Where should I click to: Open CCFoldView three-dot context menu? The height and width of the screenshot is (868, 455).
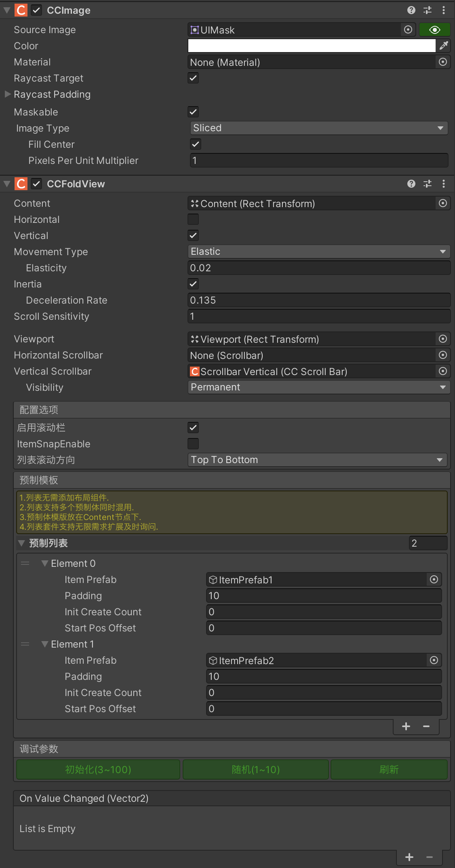443,184
